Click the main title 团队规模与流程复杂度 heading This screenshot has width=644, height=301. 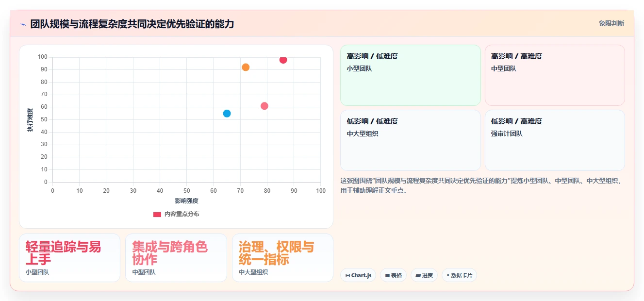pos(132,24)
